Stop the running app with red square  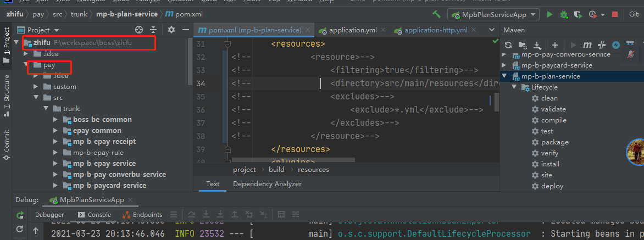tap(615, 14)
